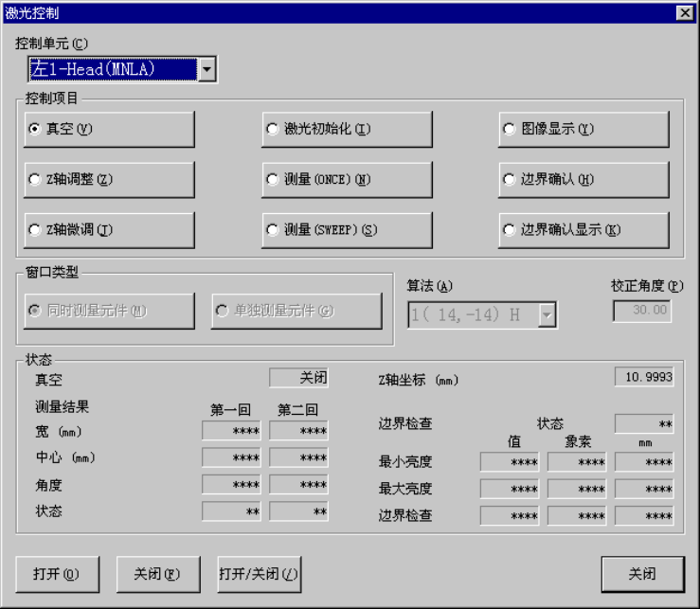Click the Z轴坐标 (mm) label
This screenshot has height=609, width=700.
coord(419,380)
